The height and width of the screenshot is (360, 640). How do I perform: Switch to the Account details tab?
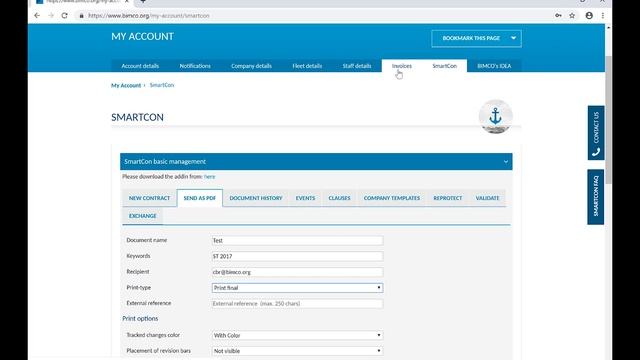click(x=140, y=66)
